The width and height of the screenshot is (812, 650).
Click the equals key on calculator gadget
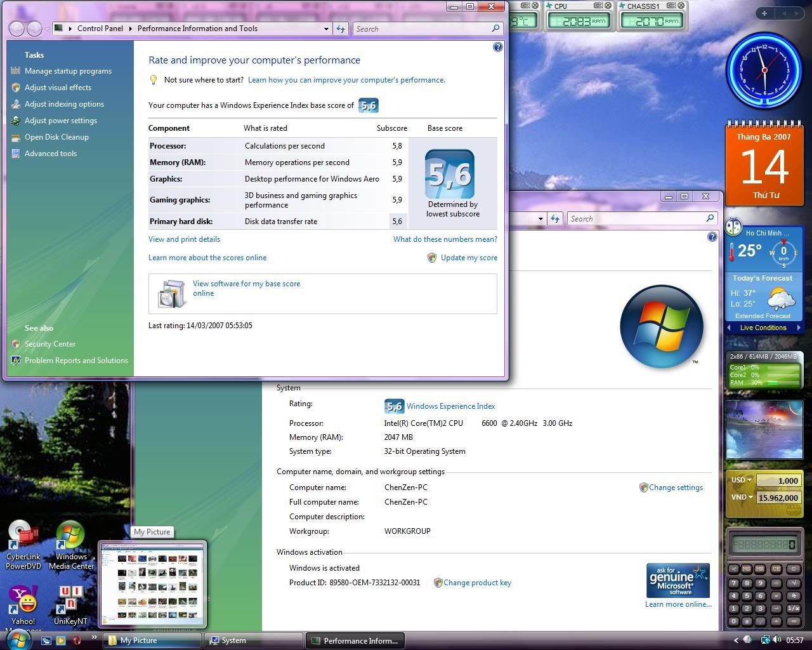794,621
